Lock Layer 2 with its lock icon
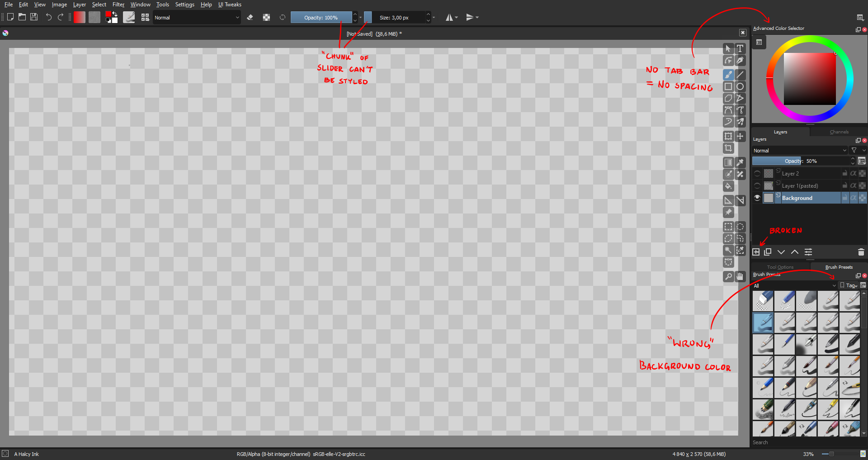 [844, 173]
